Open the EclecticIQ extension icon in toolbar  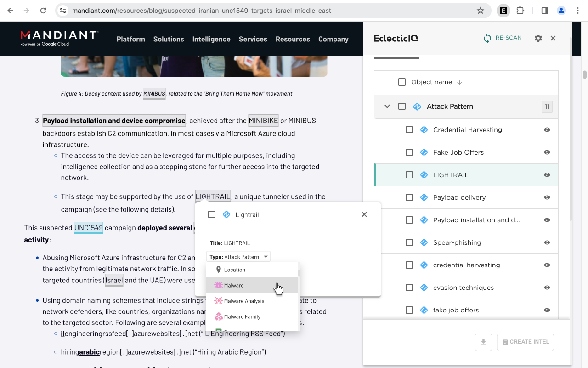pyautogui.click(x=503, y=11)
